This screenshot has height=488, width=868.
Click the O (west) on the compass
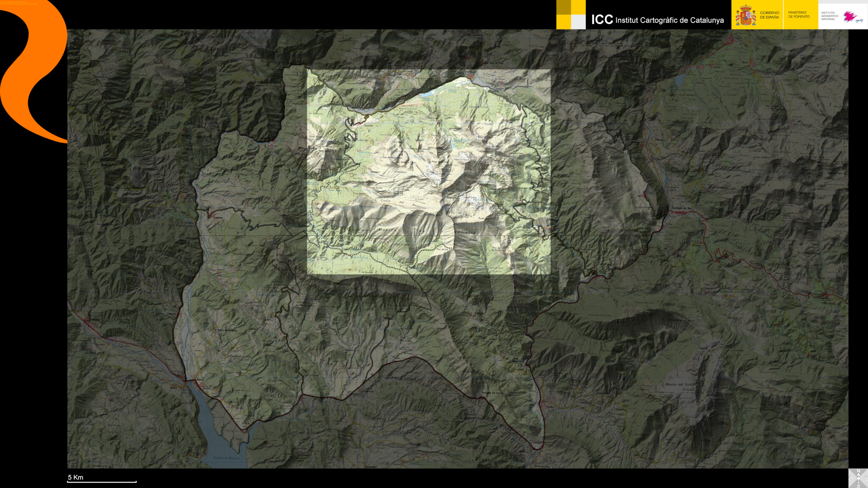(x=851, y=478)
